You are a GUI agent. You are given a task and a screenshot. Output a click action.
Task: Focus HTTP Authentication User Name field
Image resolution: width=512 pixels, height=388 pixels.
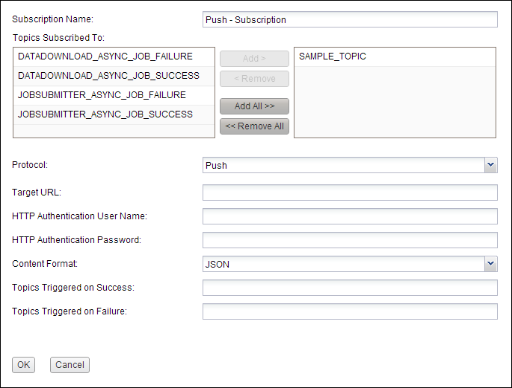click(350, 216)
